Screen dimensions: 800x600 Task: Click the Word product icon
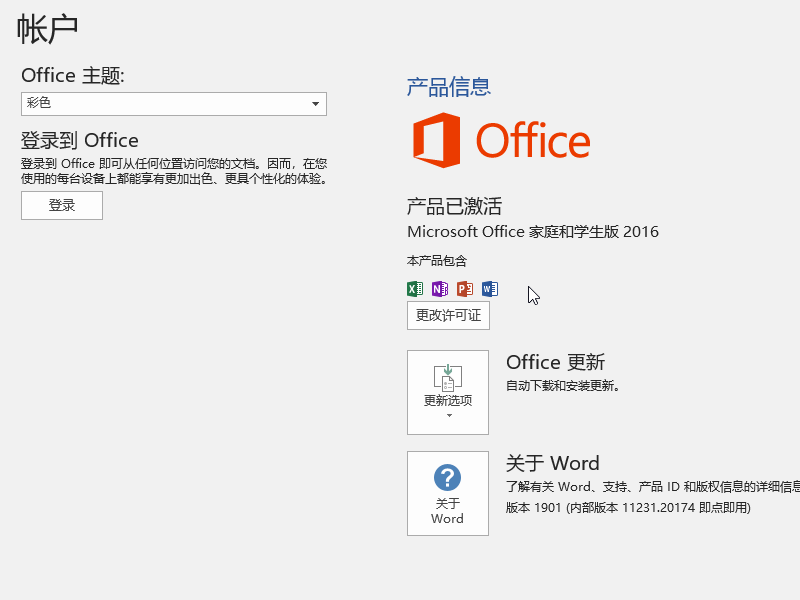pos(489,289)
